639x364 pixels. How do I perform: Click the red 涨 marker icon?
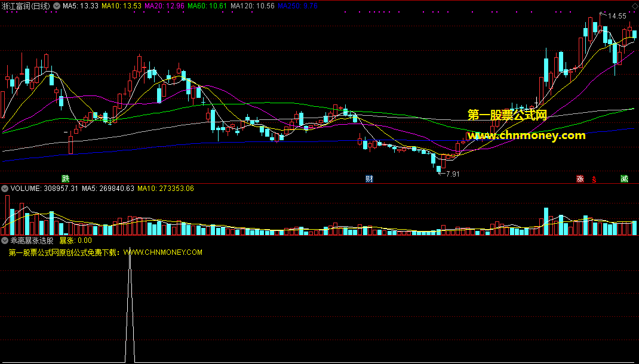point(580,178)
